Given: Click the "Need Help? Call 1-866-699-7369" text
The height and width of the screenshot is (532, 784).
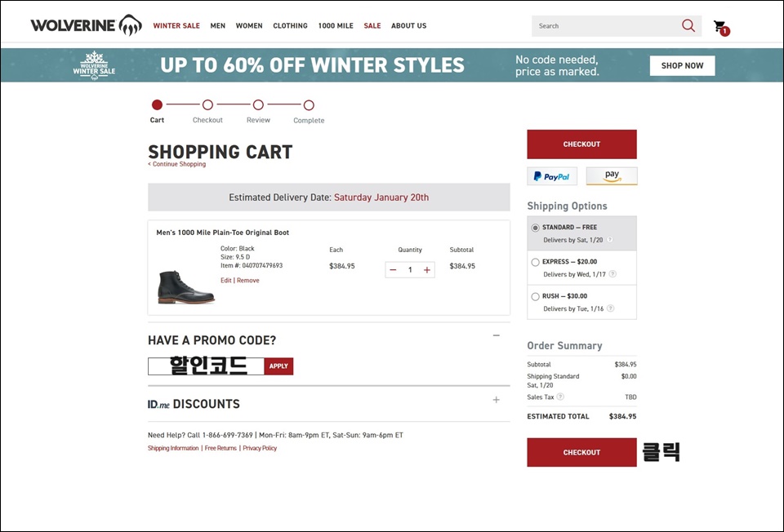Looking at the screenshot, I should [200, 435].
